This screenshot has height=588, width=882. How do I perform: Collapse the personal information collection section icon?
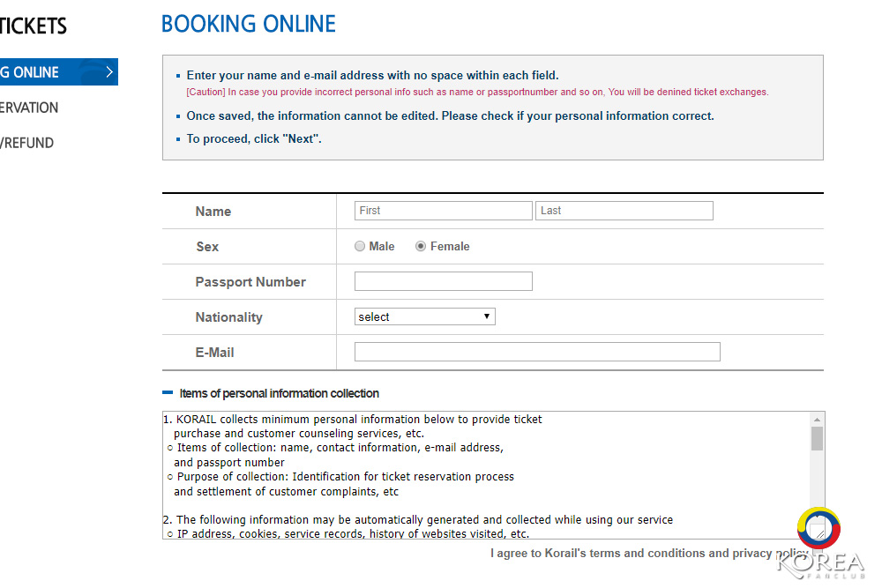(x=168, y=393)
